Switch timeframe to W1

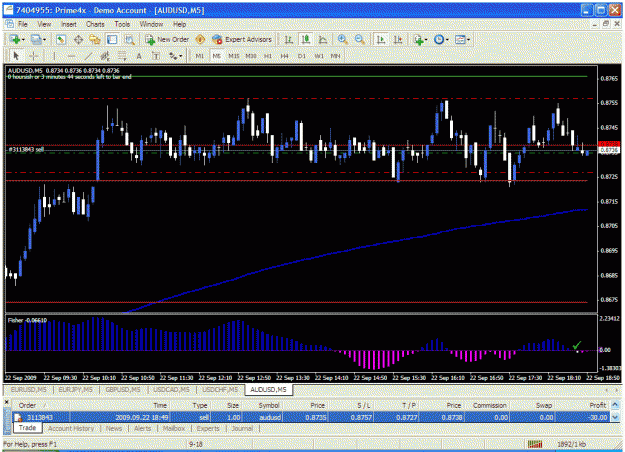pos(319,56)
